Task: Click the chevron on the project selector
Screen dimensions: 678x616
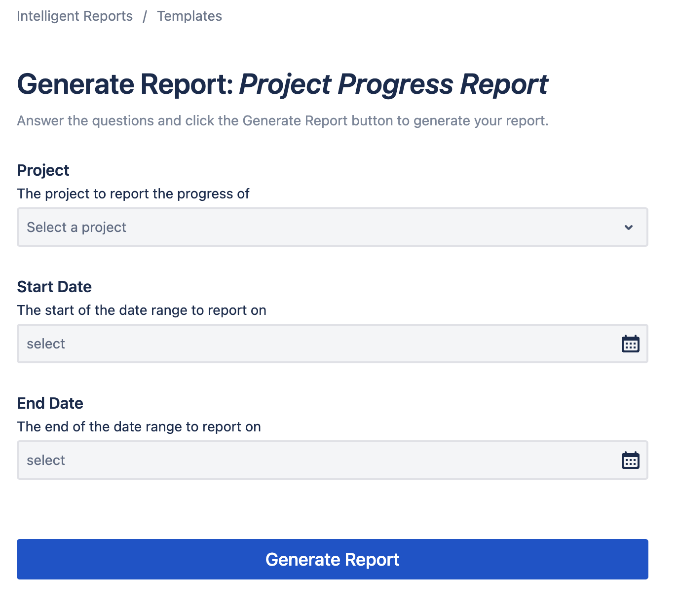Action: pos(628,228)
